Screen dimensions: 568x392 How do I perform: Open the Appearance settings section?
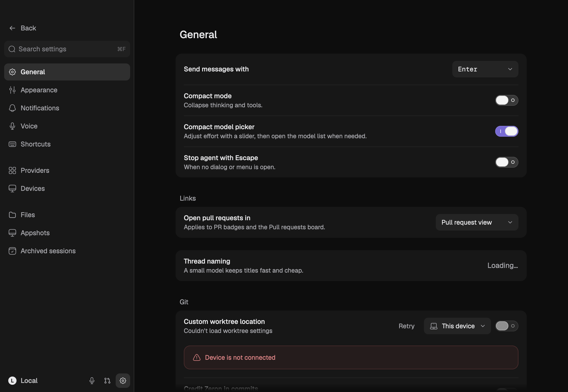point(67,90)
